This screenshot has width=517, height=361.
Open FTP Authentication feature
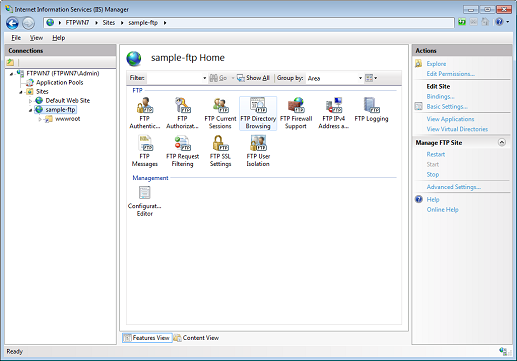tap(145, 113)
